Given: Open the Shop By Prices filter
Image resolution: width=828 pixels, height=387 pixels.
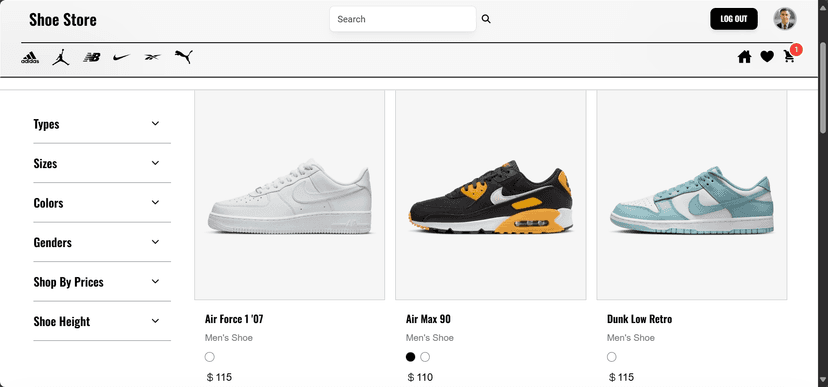Looking at the screenshot, I should [102, 282].
